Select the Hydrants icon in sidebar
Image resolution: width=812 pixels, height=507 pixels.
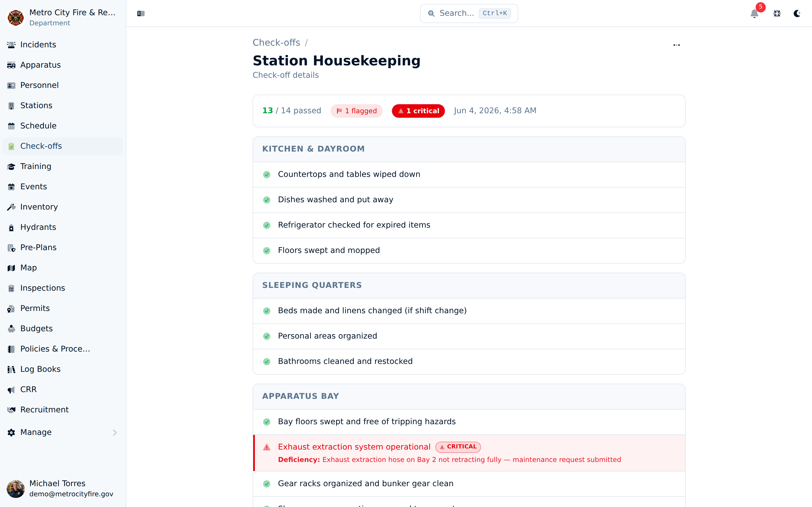click(x=11, y=227)
